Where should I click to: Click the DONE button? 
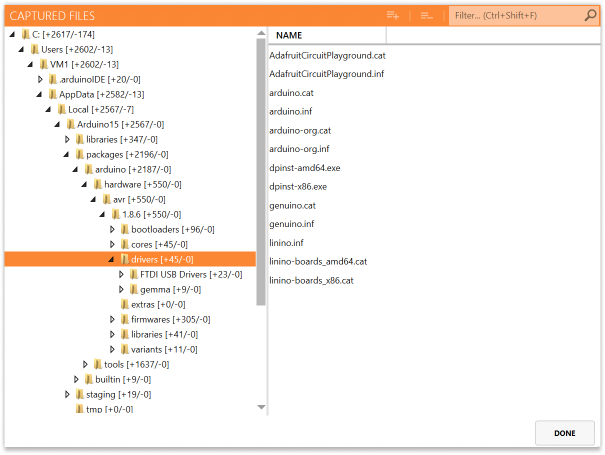tap(564, 433)
